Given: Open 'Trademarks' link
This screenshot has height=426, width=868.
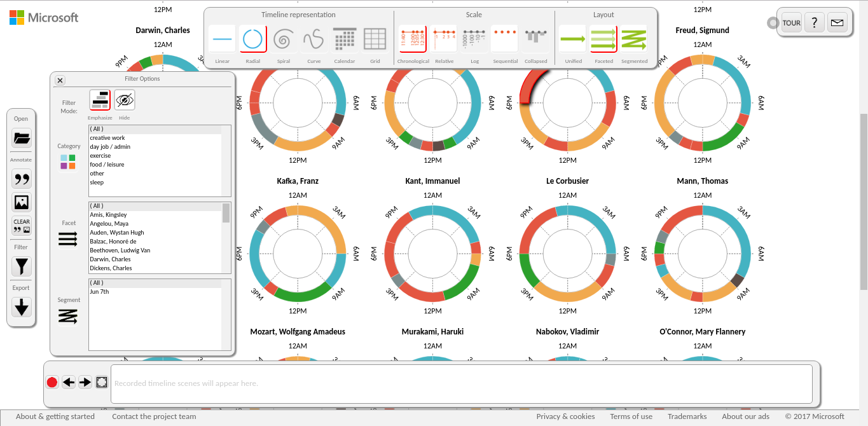Looking at the screenshot, I should [687, 416].
